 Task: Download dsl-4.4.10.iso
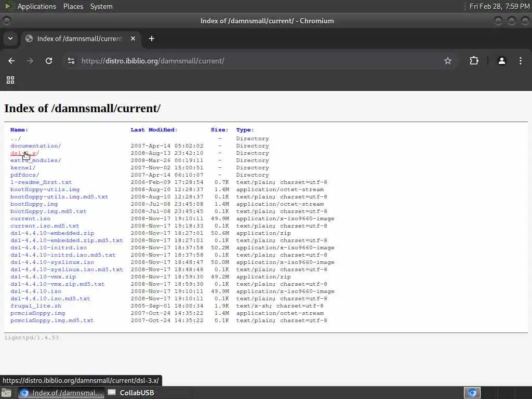36,291
